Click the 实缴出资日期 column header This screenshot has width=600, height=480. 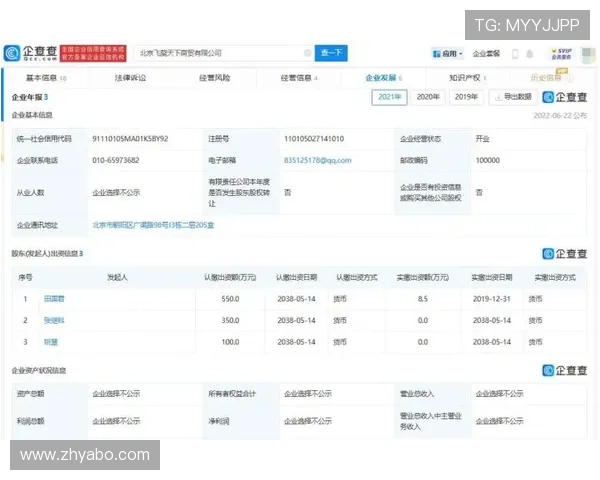[492, 278]
